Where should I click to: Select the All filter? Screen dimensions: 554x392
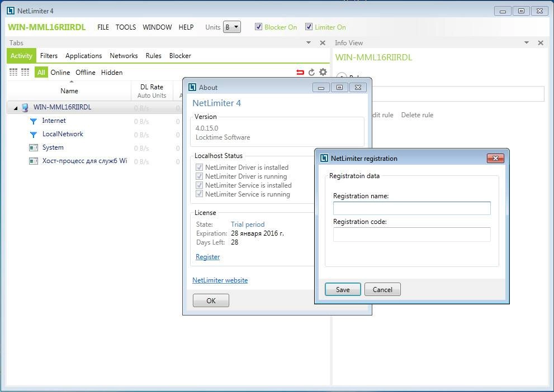(41, 73)
